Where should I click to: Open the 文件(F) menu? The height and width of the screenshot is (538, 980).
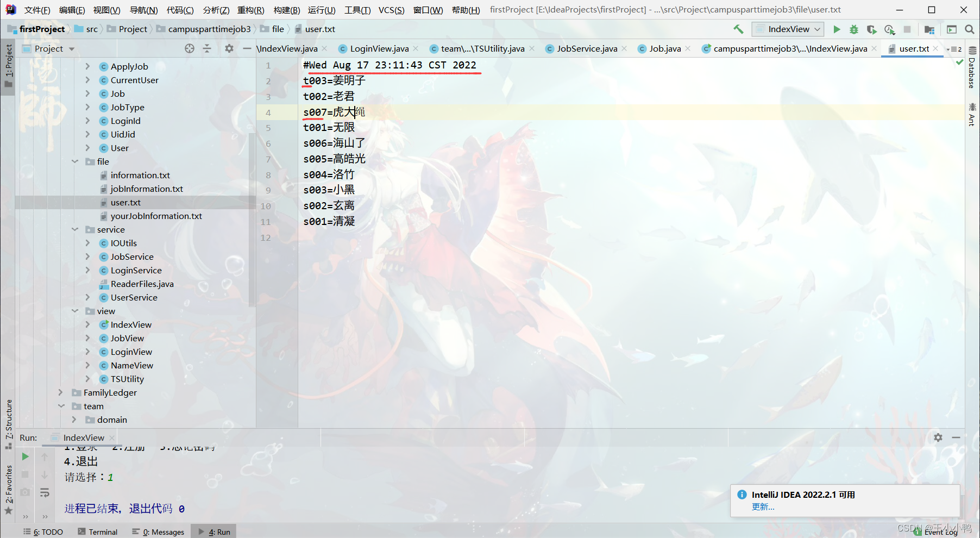[37, 10]
